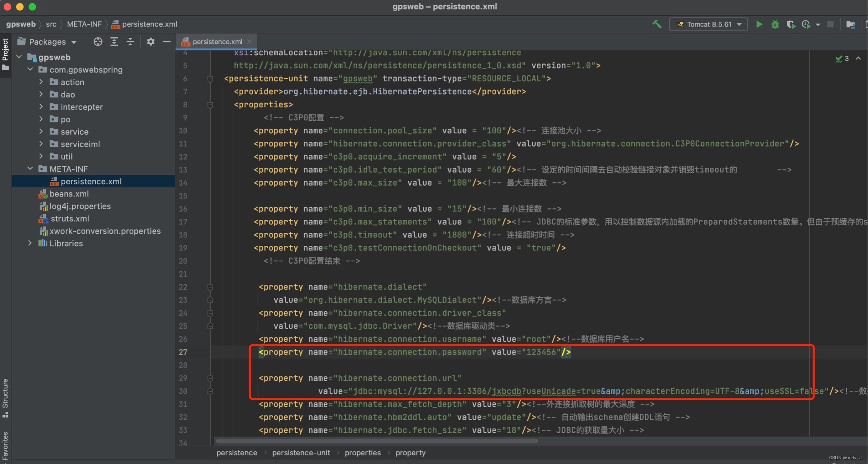Click line number 27 in the gutter

tap(183, 352)
